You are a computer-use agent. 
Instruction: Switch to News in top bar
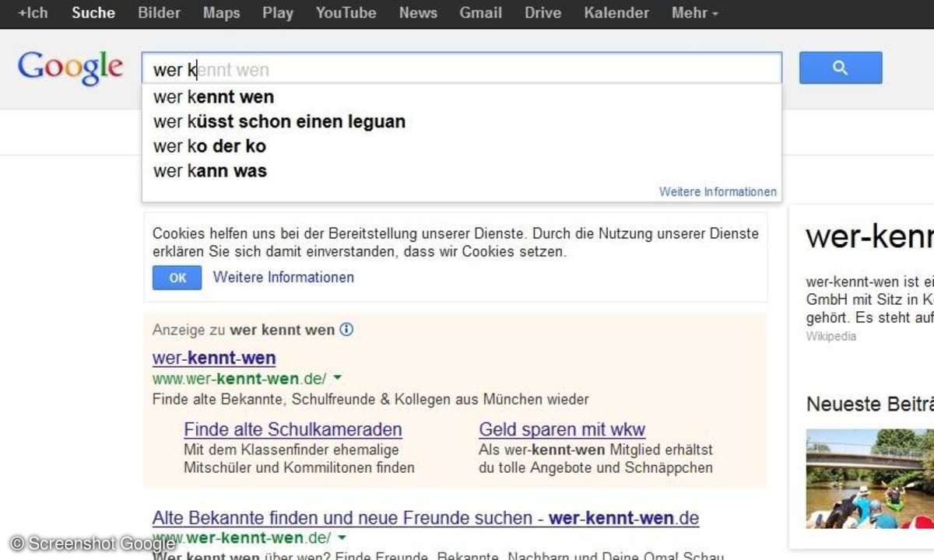tap(418, 13)
